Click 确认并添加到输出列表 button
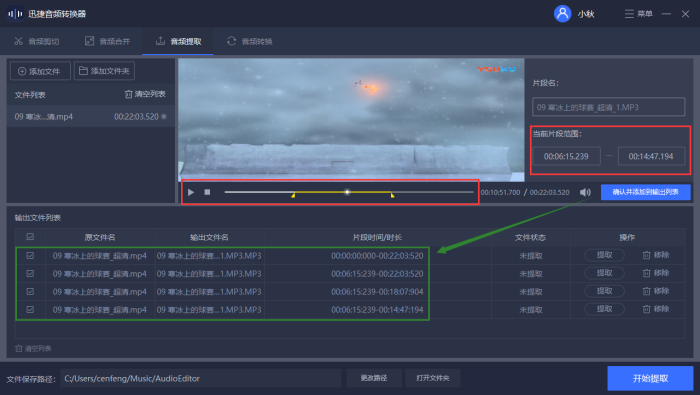The image size is (700, 395). tap(646, 192)
